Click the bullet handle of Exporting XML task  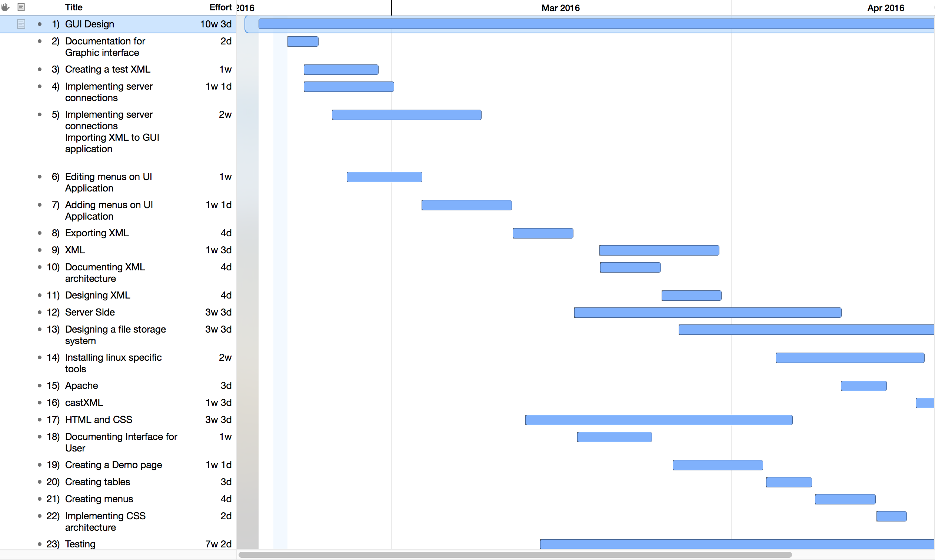[x=40, y=233]
